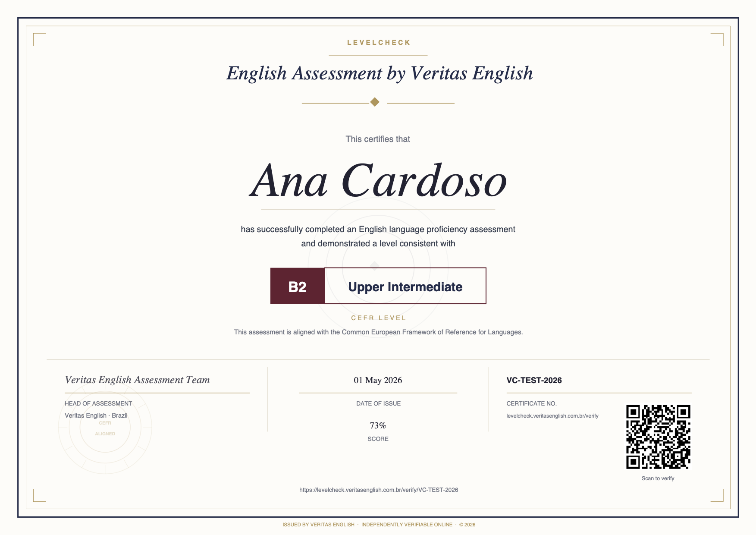
Task: Select the This certifies that text
Action: click(x=378, y=139)
